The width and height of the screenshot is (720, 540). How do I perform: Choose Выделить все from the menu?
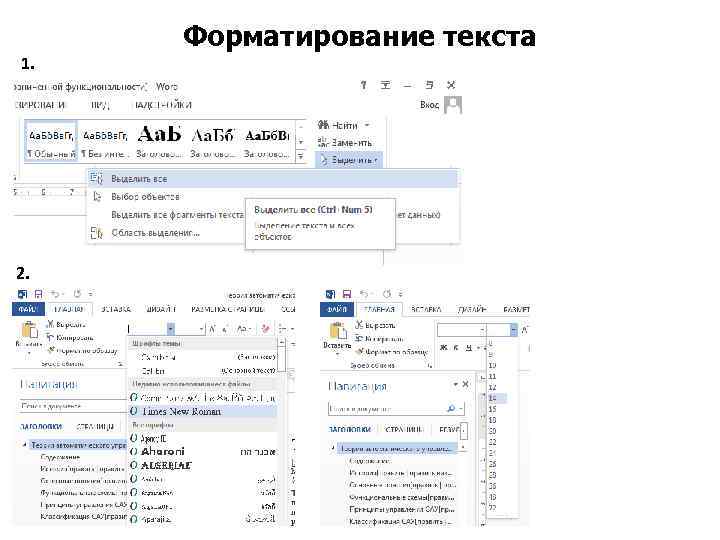[x=273, y=179]
